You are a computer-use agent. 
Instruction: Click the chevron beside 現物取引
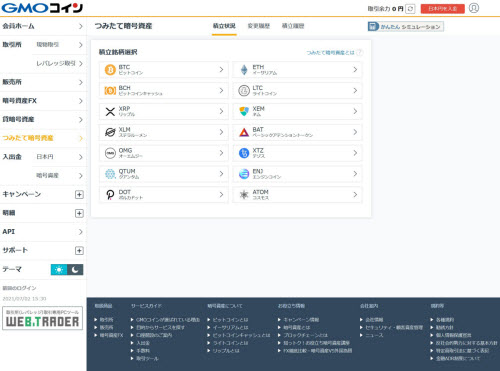pyautogui.click(x=81, y=45)
